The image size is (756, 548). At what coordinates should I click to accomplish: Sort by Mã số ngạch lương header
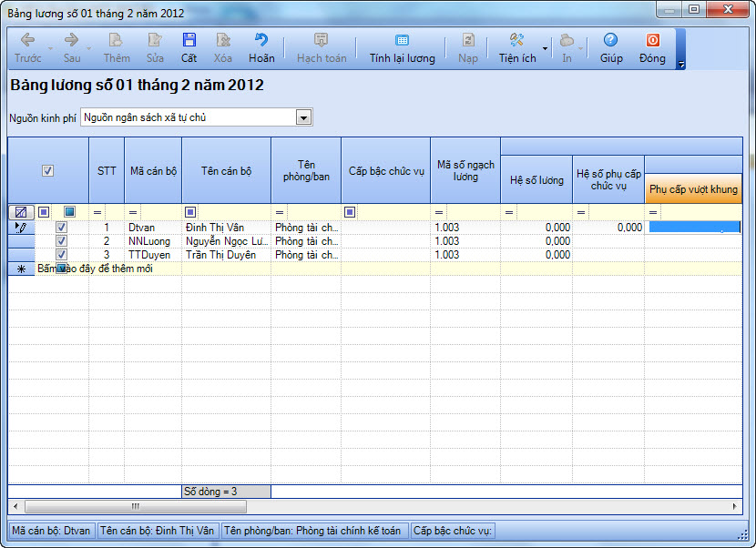point(465,170)
